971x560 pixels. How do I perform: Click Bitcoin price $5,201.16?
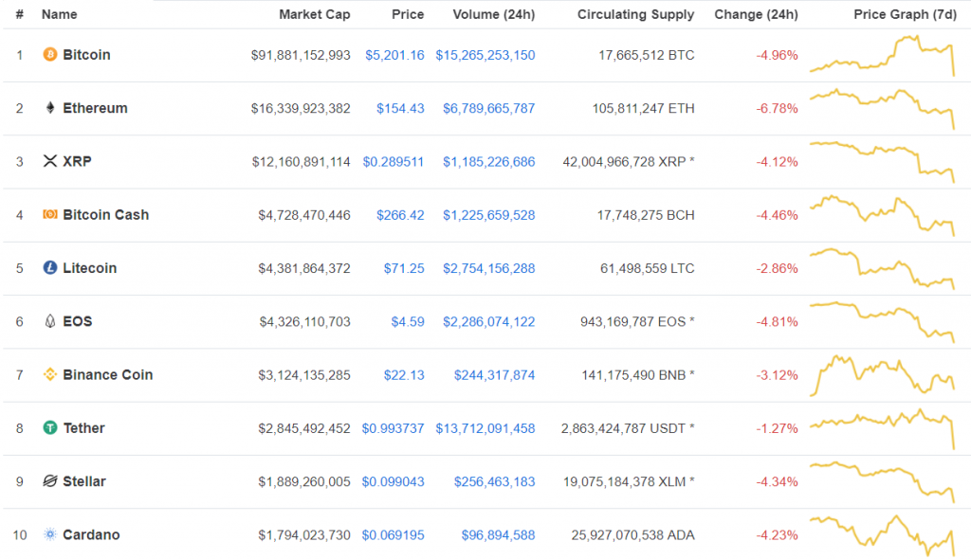[394, 55]
